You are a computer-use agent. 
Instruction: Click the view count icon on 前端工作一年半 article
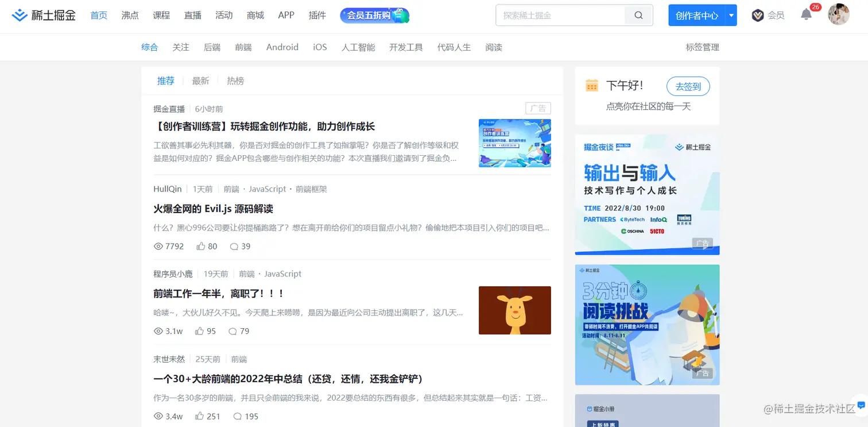pos(158,331)
